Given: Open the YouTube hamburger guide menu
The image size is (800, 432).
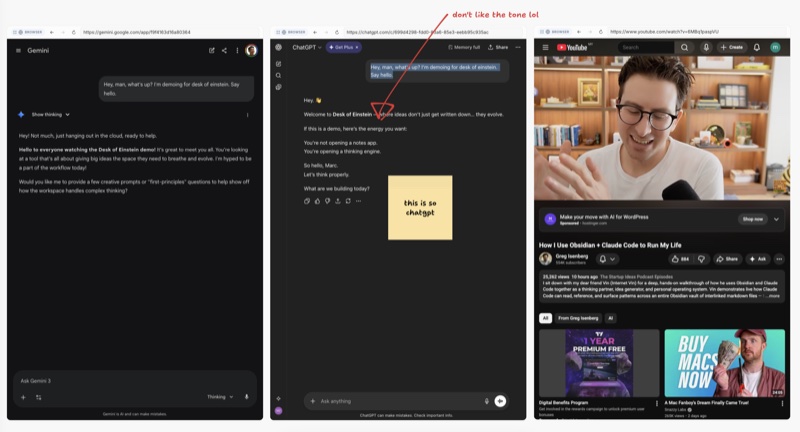Looking at the screenshot, I should (545, 47).
